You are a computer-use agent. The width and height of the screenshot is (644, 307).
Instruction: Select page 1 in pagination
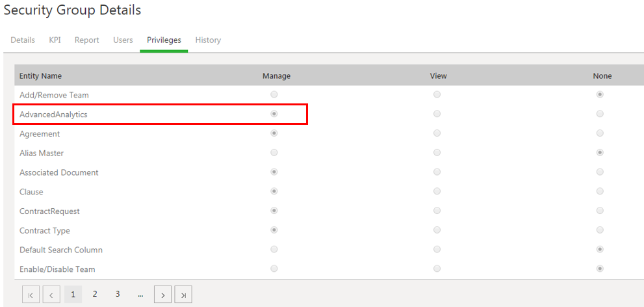point(73,295)
